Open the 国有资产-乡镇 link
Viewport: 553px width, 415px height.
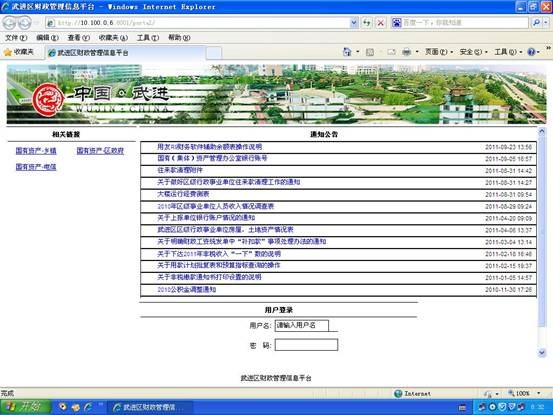tap(36, 151)
